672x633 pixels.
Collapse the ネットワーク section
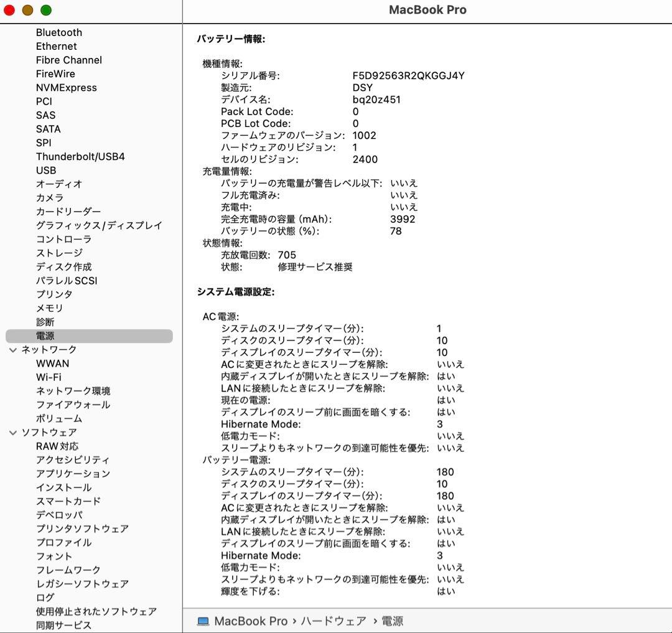(x=12, y=349)
